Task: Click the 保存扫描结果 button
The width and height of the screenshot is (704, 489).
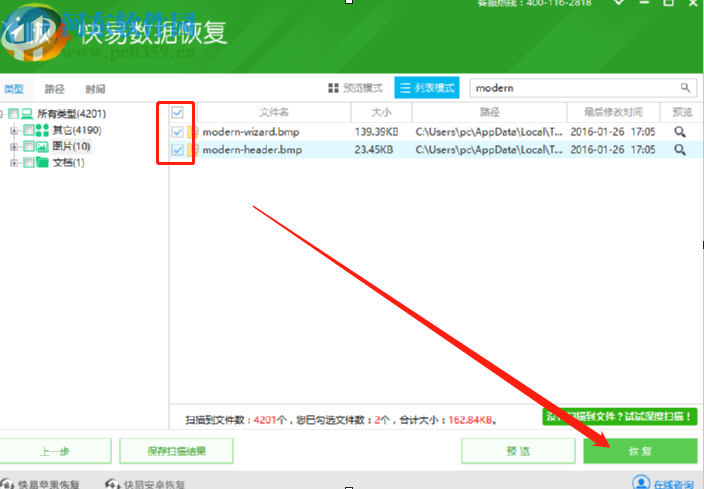Action: 176,451
